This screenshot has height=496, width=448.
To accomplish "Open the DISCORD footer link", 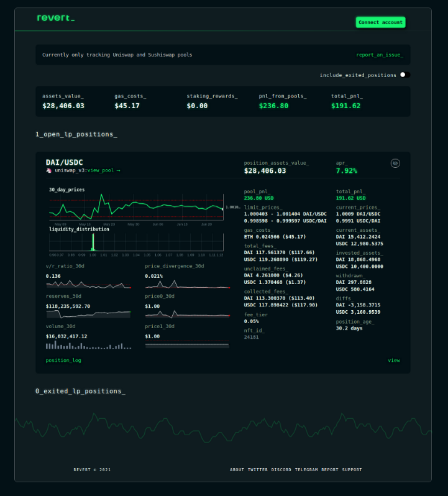I will coord(281,470).
